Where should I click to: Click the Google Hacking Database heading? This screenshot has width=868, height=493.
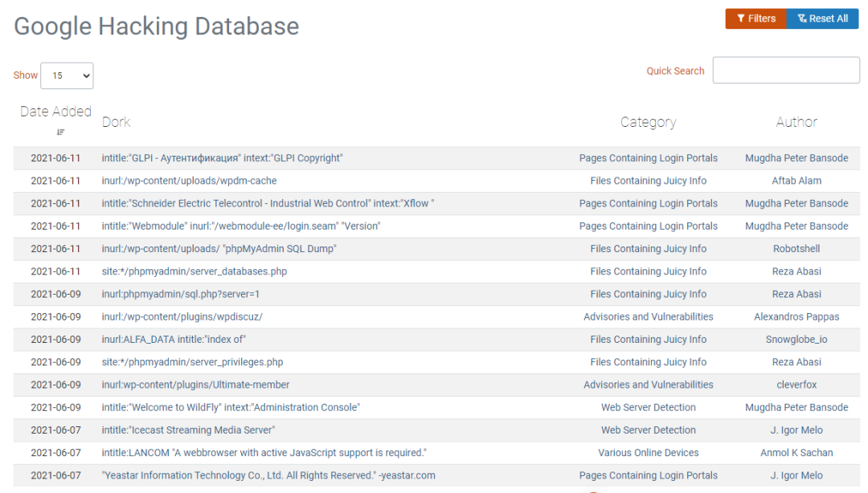pyautogui.click(x=156, y=26)
